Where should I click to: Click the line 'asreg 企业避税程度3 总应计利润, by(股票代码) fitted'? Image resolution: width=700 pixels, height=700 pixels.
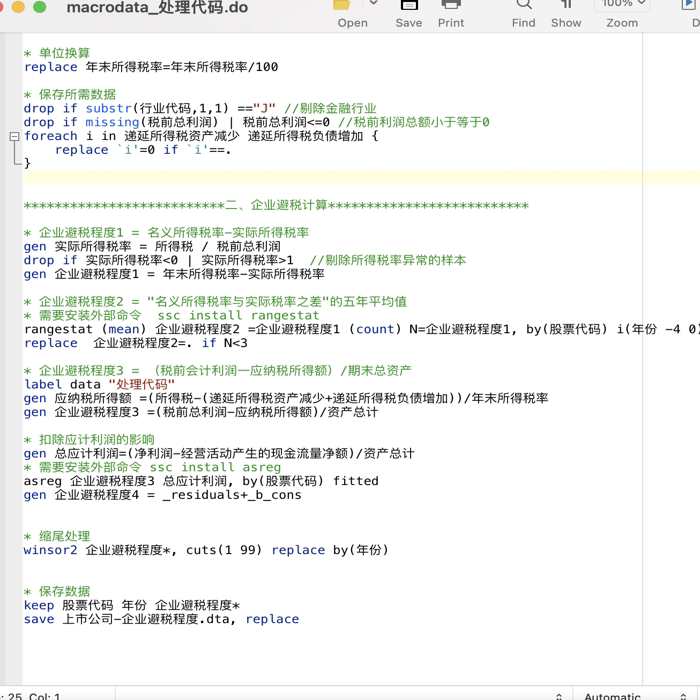[201, 481]
